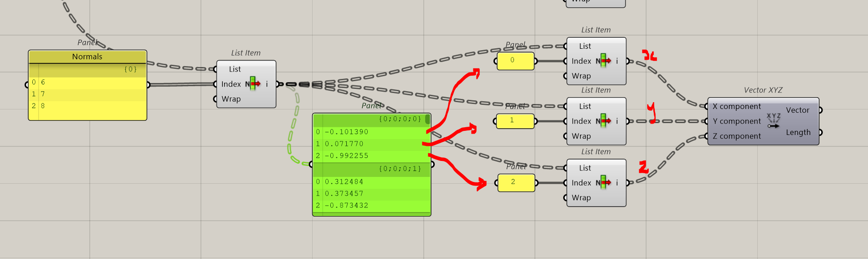The width and height of the screenshot is (868, 259).
Task: Click the yellow panel containing value 2
Action: 516,182
